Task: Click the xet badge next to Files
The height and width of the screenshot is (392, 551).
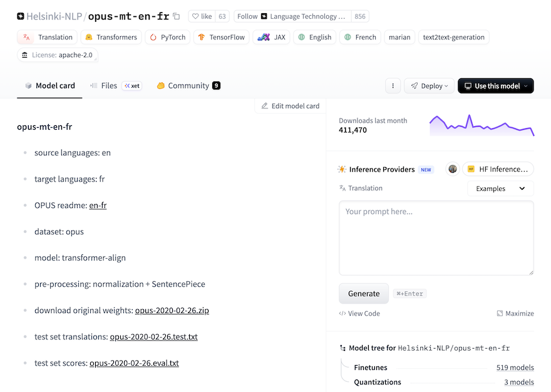Action: [131, 85]
